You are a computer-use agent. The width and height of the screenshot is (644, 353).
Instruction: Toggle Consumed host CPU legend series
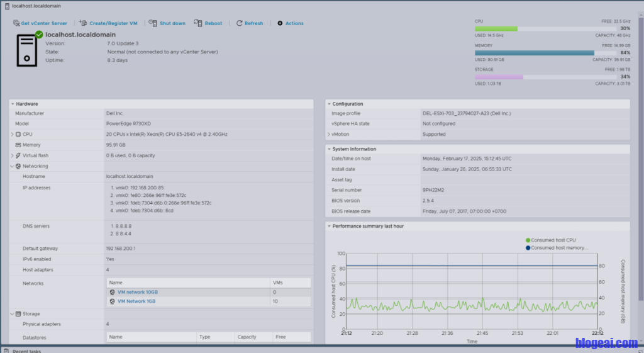click(x=550, y=240)
